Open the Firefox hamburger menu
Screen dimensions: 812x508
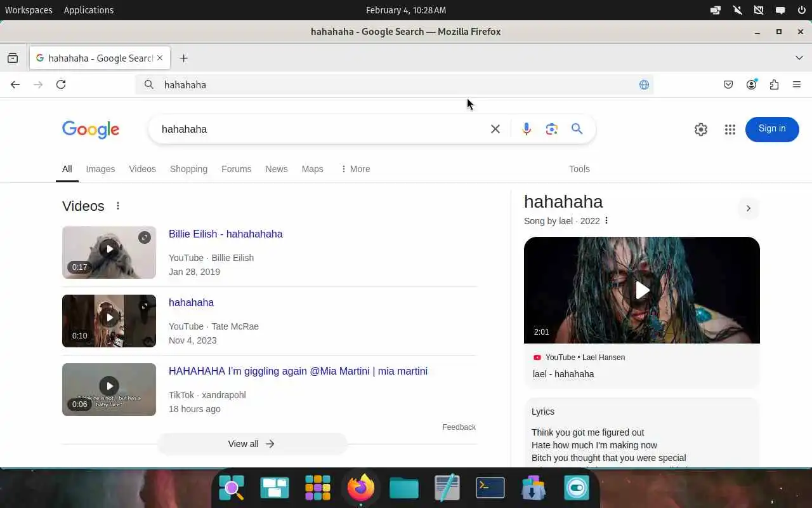[797, 84]
